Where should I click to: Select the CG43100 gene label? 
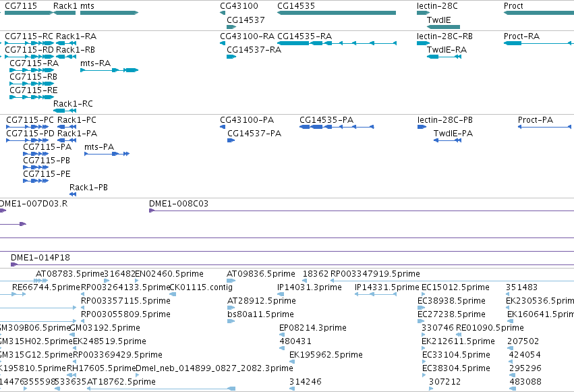[239, 6]
